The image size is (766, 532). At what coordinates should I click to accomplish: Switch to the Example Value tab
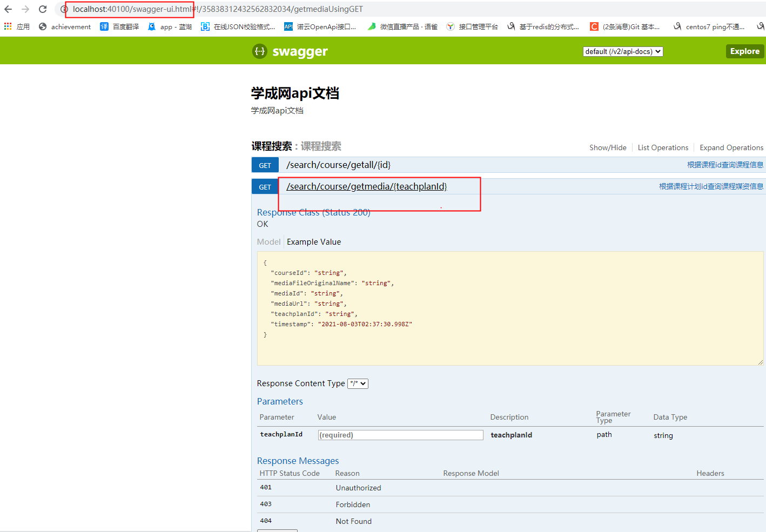(x=314, y=242)
